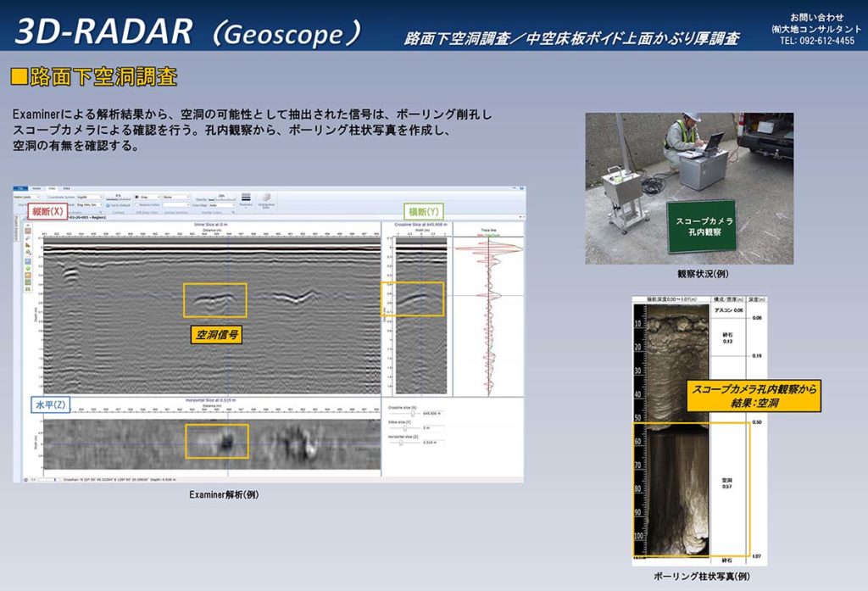This screenshot has height=591, width=868.
Task: Click the grid icon at bottom of side toolbar
Action: coord(28,289)
